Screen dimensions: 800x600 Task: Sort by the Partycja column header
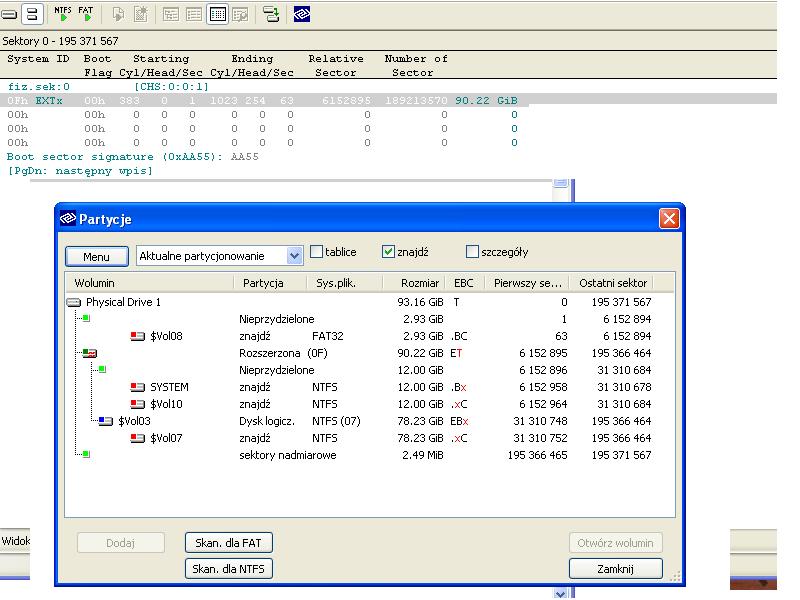point(270,283)
